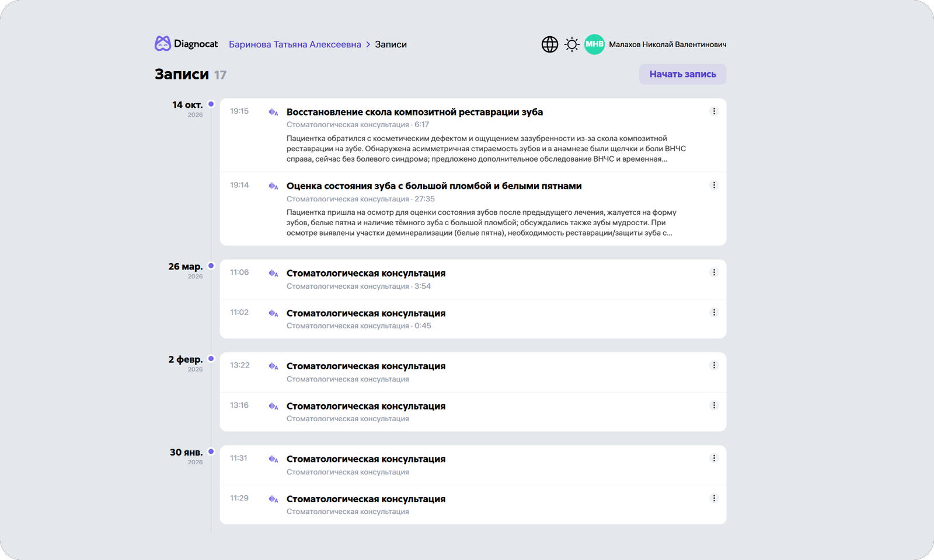The height and width of the screenshot is (560, 934).
Task: Open three-dot menu for 11:31 record
Action: pyautogui.click(x=714, y=459)
